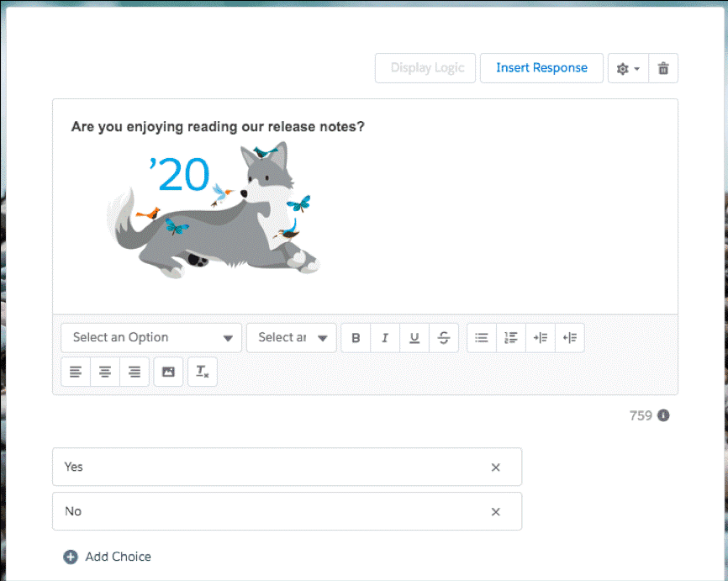Click the insert image icon
This screenshot has width=728, height=581.
(168, 372)
